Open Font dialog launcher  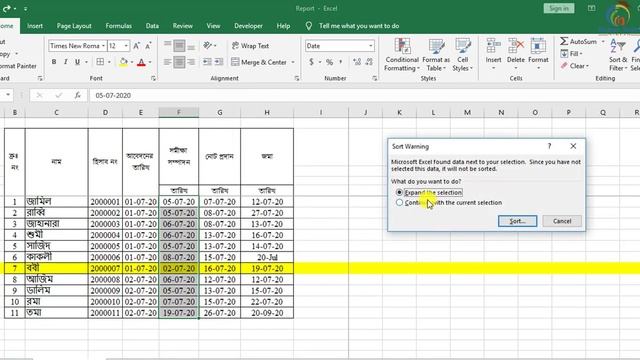point(153,78)
